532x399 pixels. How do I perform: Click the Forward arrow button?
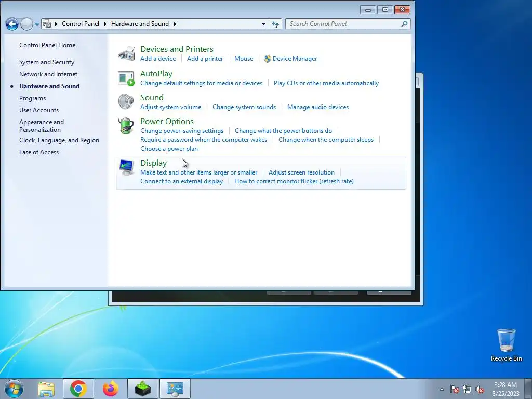[x=26, y=24]
